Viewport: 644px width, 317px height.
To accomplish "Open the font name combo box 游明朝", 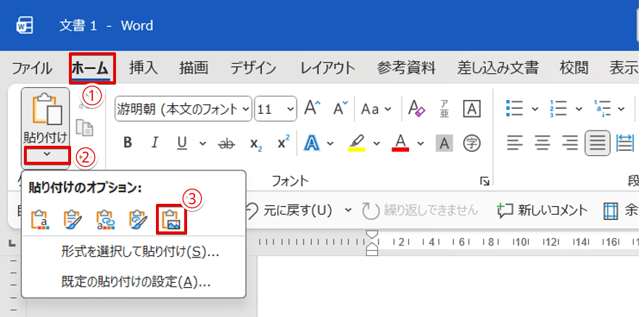I will pos(183,109).
